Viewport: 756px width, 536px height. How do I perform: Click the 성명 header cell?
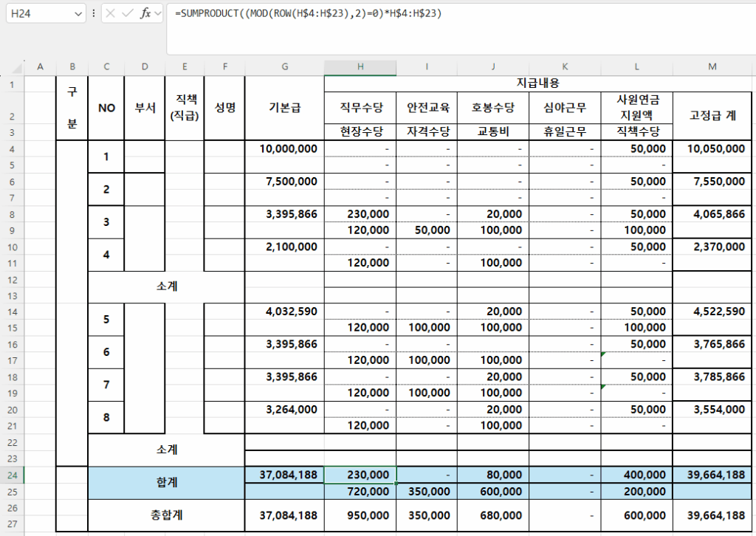tap(224, 108)
